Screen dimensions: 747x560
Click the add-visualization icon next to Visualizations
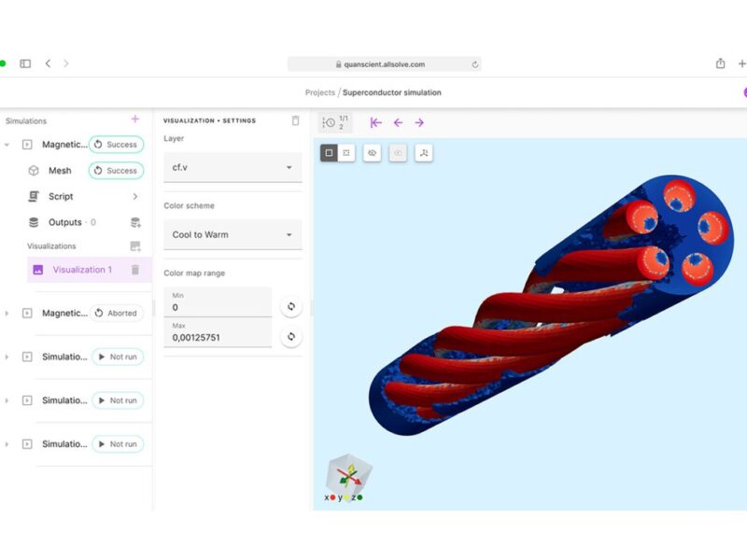134,245
